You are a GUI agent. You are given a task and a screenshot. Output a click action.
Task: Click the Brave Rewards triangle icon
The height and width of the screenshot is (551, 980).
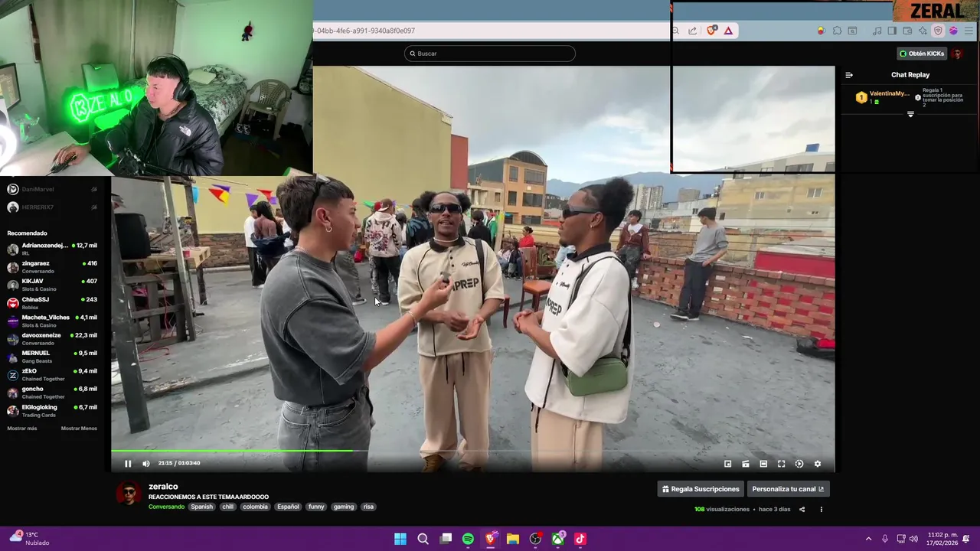(728, 31)
